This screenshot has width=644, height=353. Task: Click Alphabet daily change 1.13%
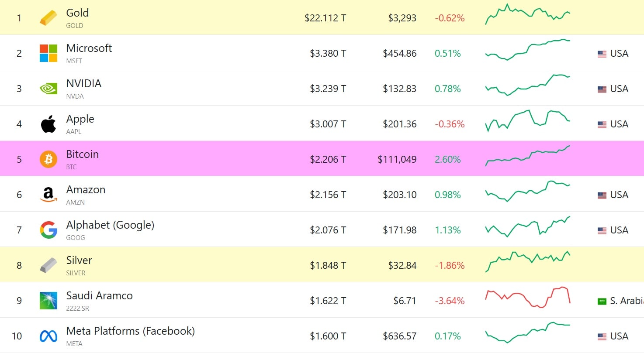click(x=448, y=230)
